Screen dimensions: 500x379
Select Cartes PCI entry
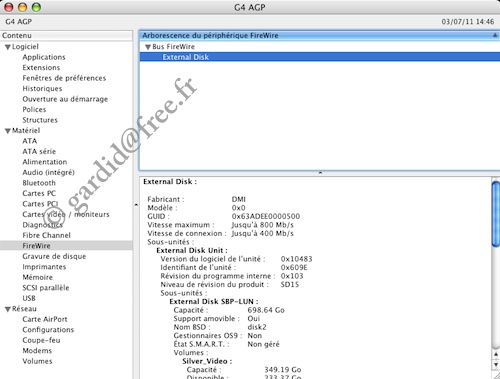coord(40,204)
